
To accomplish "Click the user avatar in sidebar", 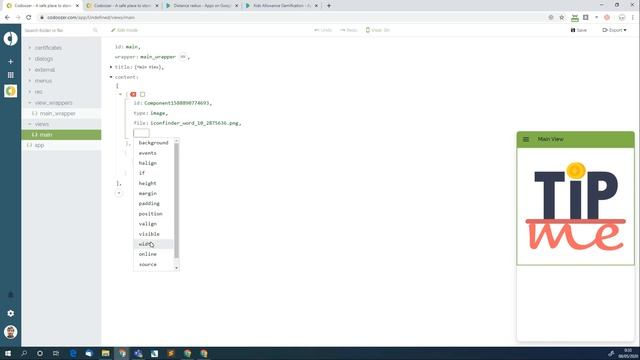I will click(x=11, y=332).
